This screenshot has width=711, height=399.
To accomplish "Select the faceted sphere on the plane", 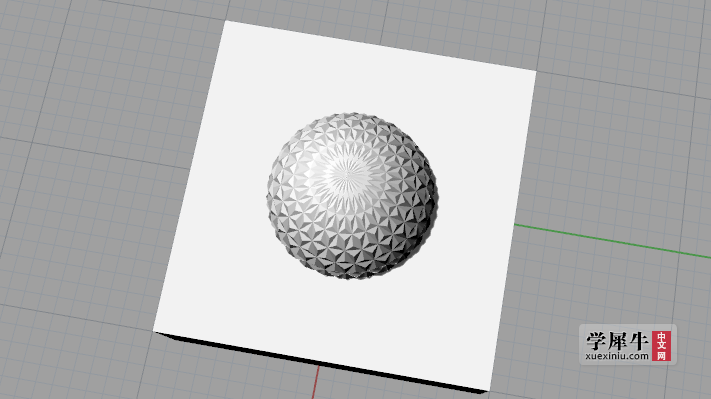I will click(352, 196).
